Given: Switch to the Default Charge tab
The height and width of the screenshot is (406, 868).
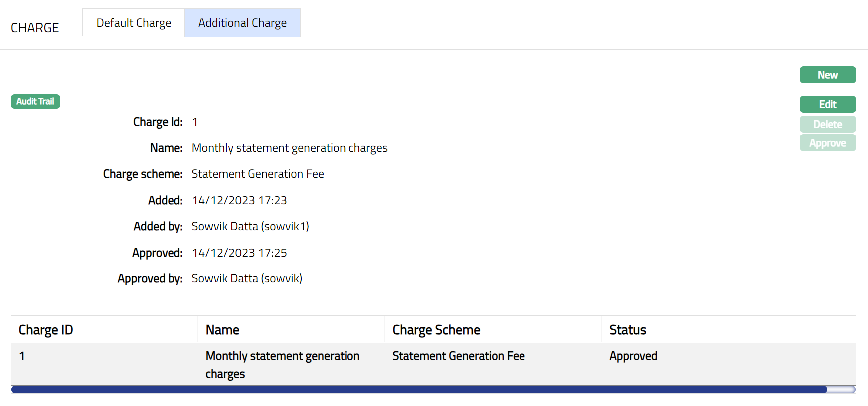Looking at the screenshot, I should pyautogui.click(x=134, y=23).
